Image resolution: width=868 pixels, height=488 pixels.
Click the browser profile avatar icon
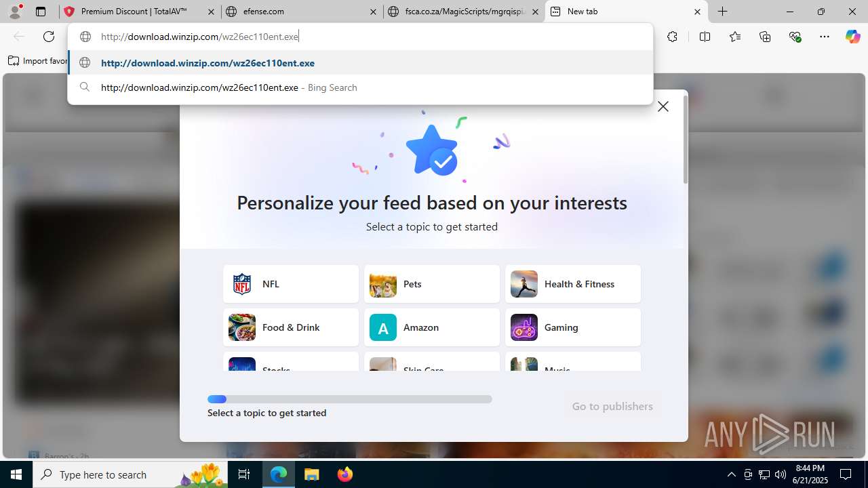[15, 12]
